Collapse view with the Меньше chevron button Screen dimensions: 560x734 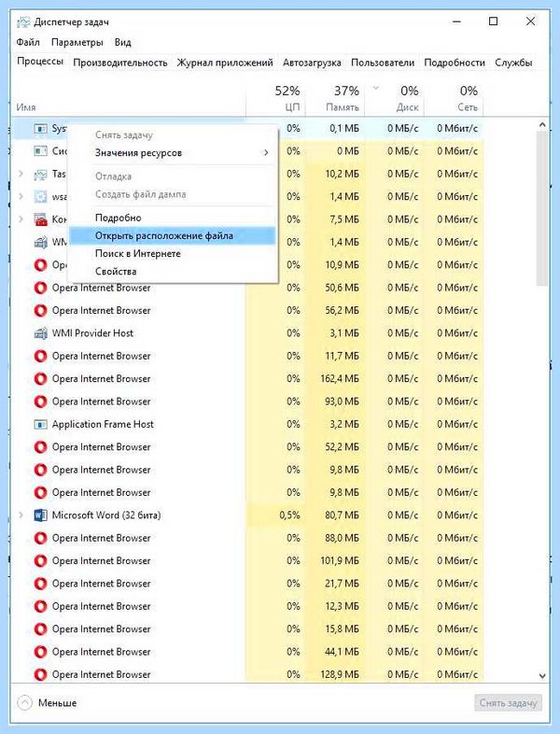tap(24, 702)
